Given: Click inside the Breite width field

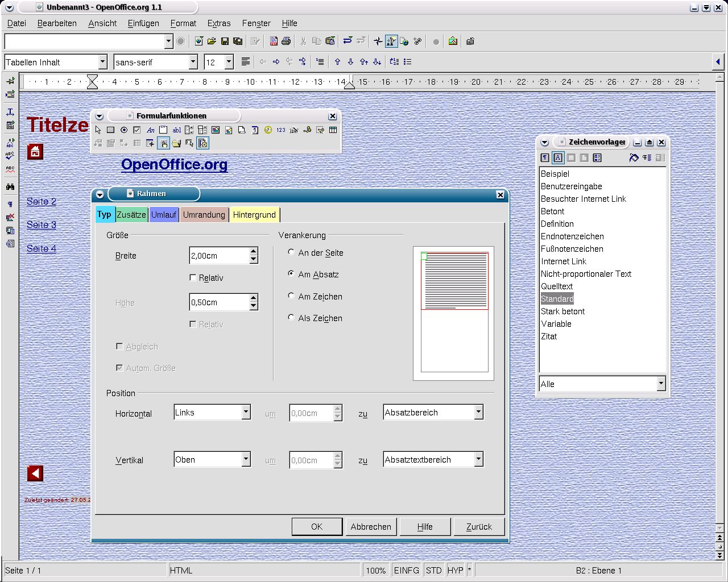Looking at the screenshot, I should tap(218, 256).
